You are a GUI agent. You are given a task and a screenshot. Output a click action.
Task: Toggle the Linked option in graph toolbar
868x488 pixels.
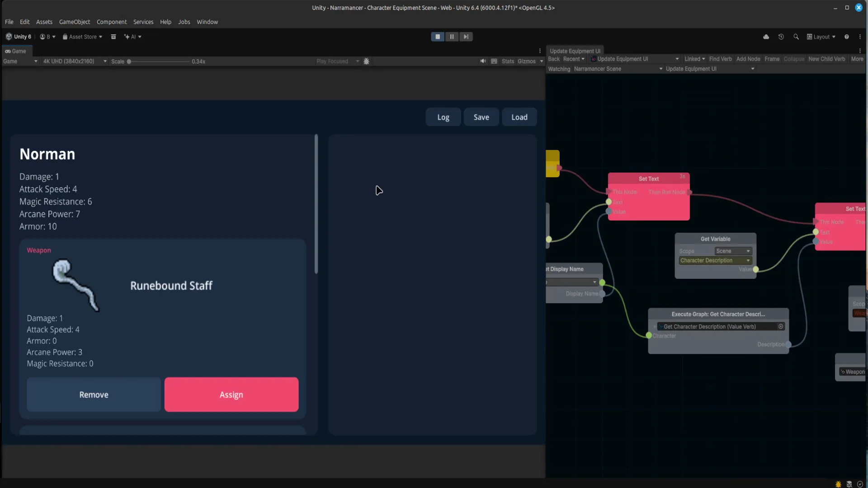point(694,59)
